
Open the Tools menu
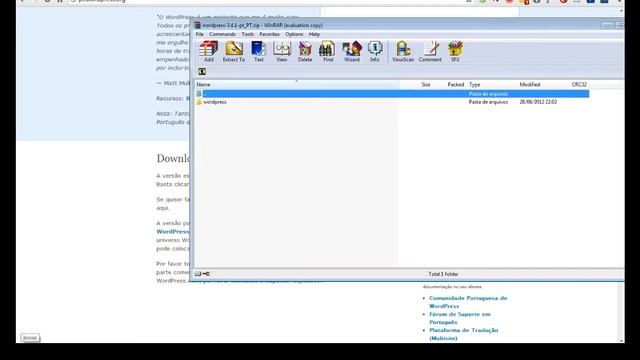(247, 34)
